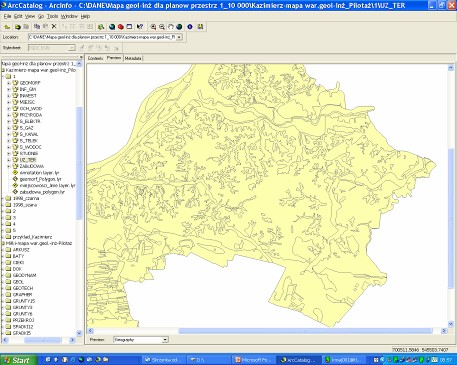Click catalog tree scroll-down arrow

click(79, 333)
